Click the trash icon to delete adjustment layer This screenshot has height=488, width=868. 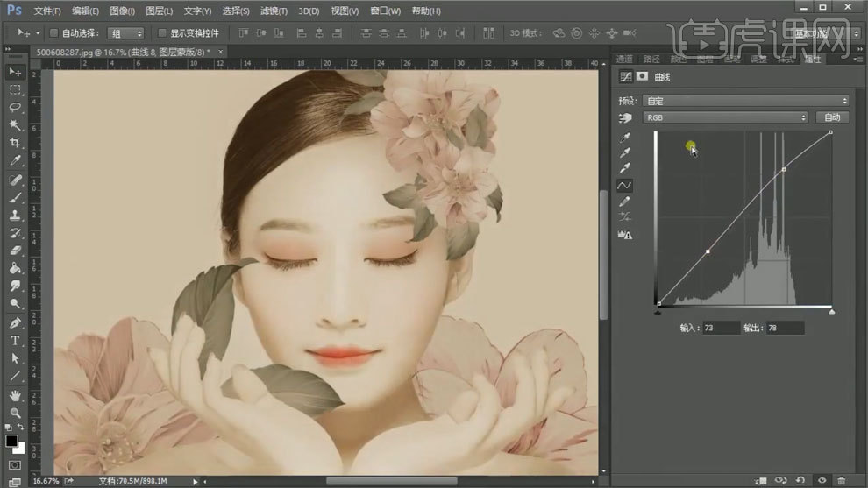(842, 480)
